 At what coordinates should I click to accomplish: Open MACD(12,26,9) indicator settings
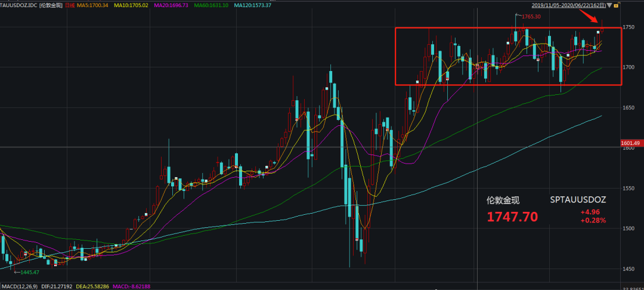(x=19, y=286)
